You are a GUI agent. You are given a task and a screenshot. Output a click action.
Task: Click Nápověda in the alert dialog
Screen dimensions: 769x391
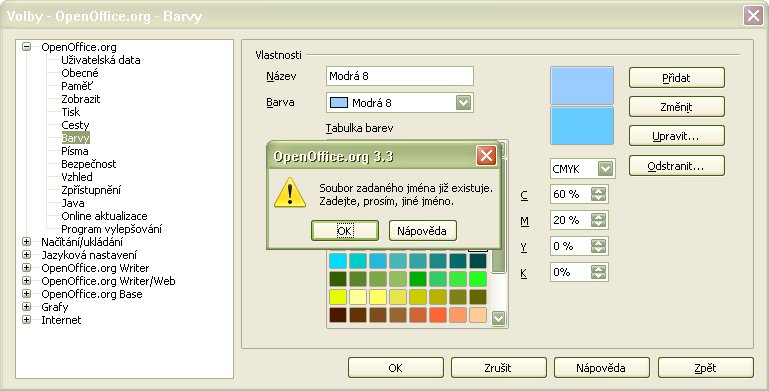pos(423,231)
